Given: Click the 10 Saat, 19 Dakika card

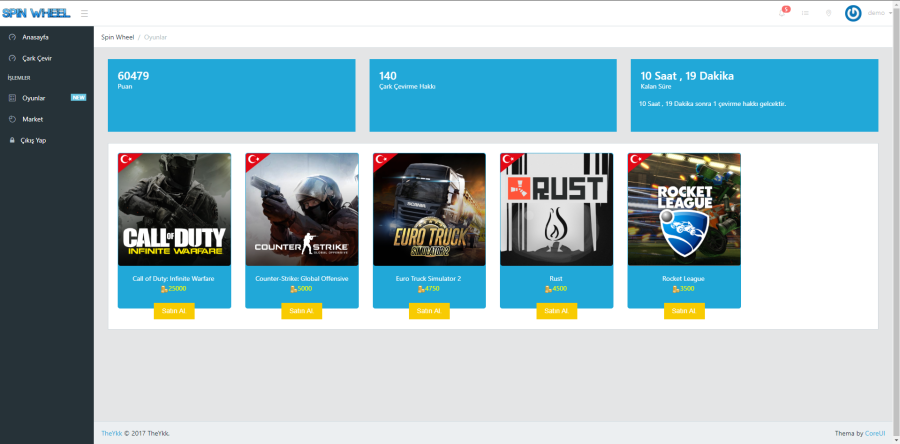Looking at the screenshot, I should click(754, 95).
